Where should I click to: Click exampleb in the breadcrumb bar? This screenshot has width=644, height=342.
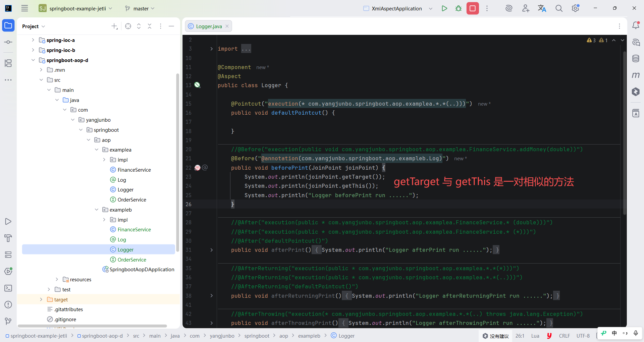point(309,336)
